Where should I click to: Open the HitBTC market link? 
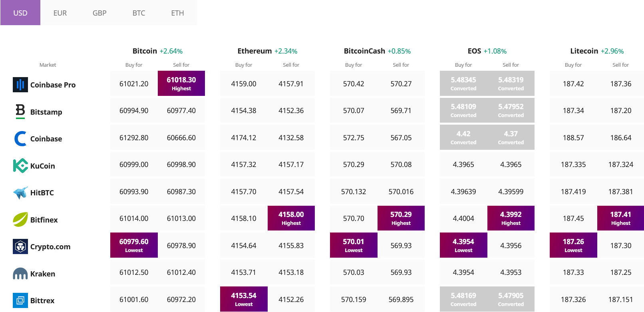[x=42, y=193]
